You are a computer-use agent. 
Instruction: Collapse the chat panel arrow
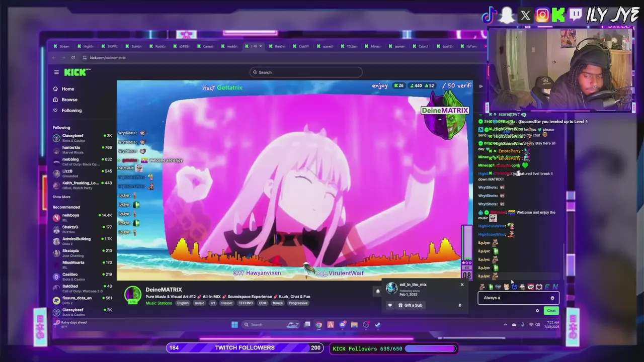coord(480,86)
